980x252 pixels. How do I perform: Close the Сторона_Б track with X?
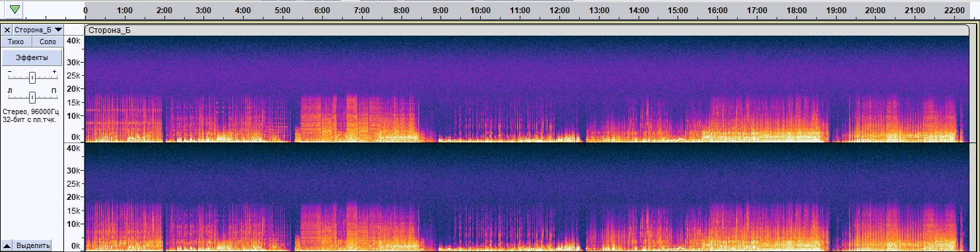tap(7, 30)
